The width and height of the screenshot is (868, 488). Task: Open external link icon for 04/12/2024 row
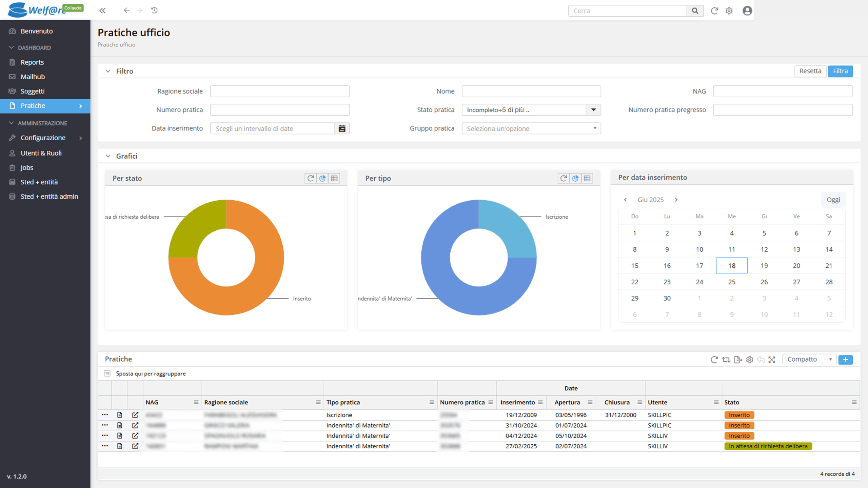click(x=135, y=435)
